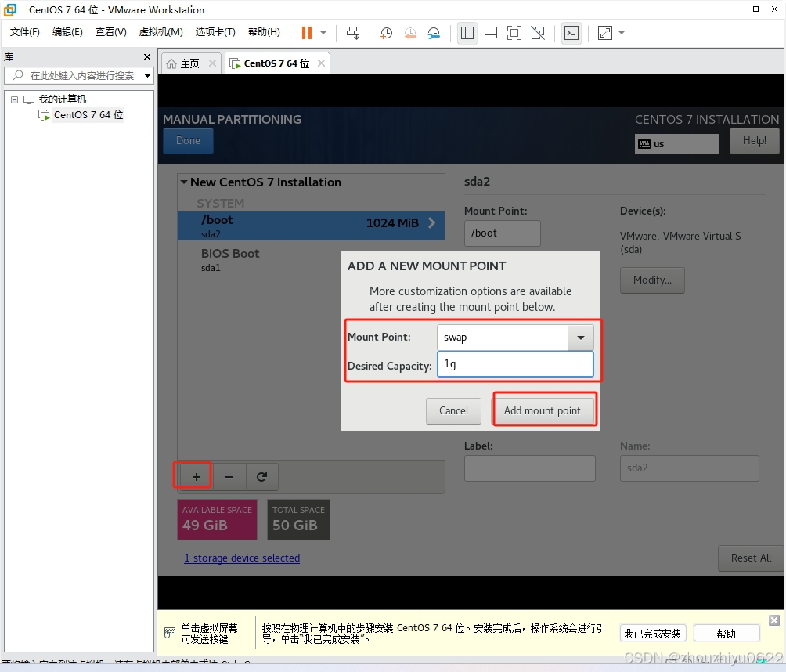Collapse 我的计算机 tree node
Screen dimensions: 786x672
(15, 99)
